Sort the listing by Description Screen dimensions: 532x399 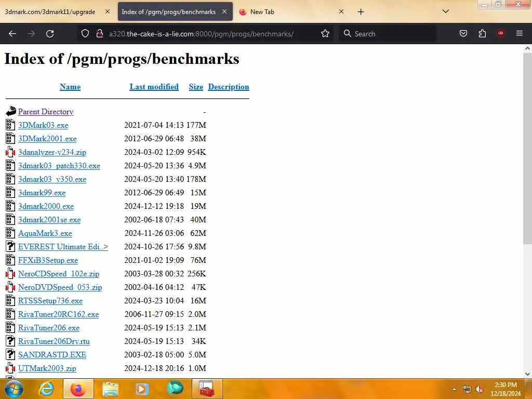(x=229, y=87)
